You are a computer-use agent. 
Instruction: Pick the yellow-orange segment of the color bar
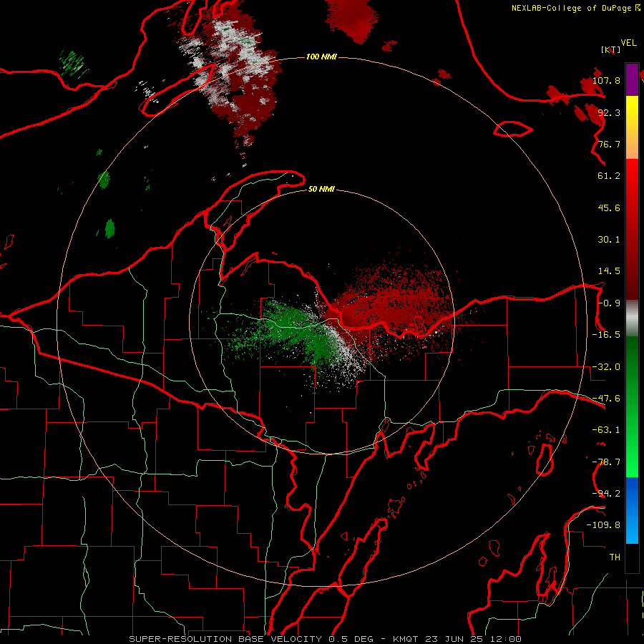click(632, 127)
